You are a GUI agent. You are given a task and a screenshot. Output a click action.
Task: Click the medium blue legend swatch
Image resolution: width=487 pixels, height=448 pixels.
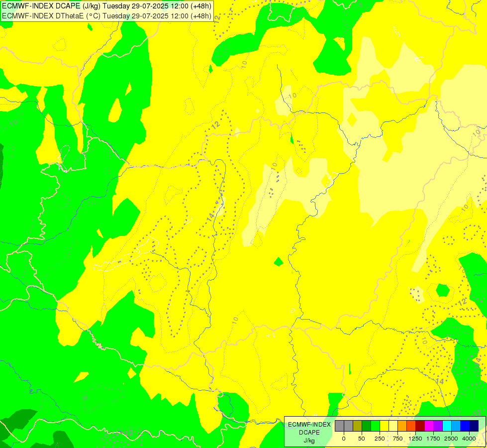465,426
